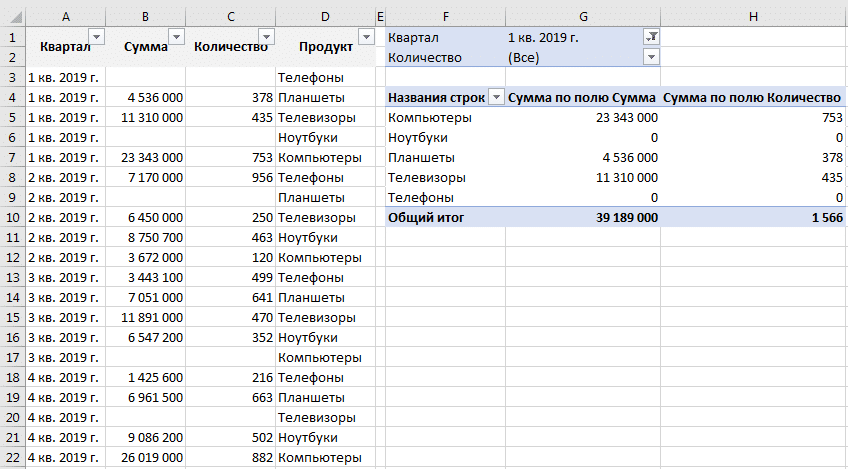Click the Сумма по полю Количество header
Viewport: 848px width, 469px height.
[752, 97]
